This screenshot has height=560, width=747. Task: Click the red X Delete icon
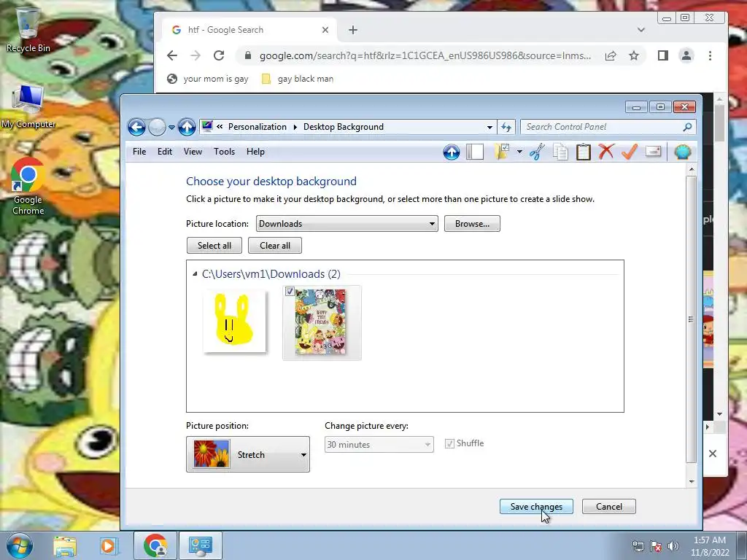606,152
